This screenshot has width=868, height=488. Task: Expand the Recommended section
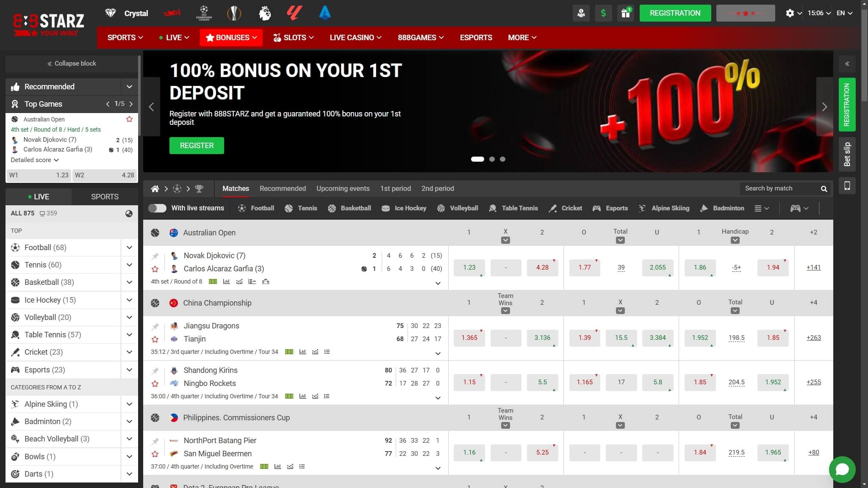(x=129, y=87)
